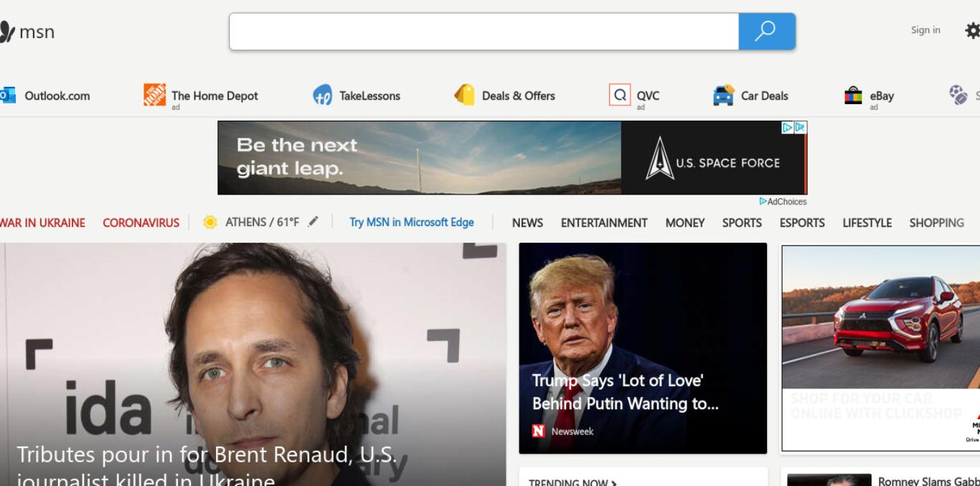Open the Romney story thumbnail image
Viewport: 980px width, 486px height.
coord(829,480)
